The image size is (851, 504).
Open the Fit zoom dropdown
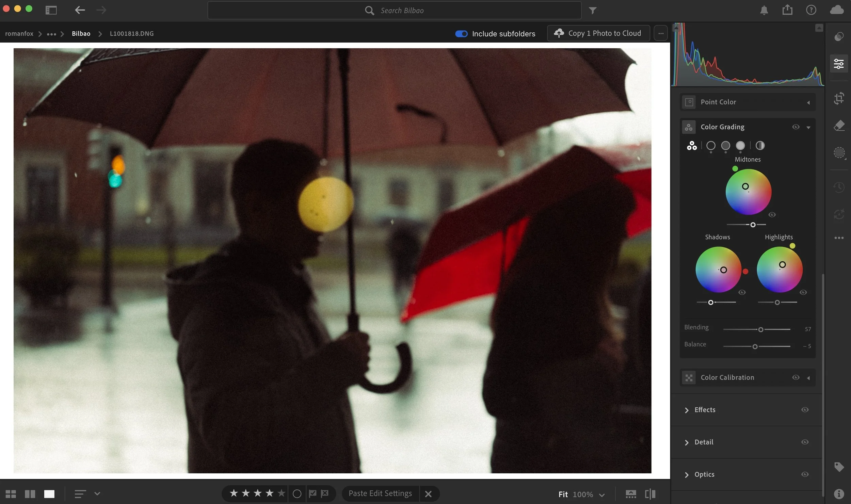click(x=601, y=494)
